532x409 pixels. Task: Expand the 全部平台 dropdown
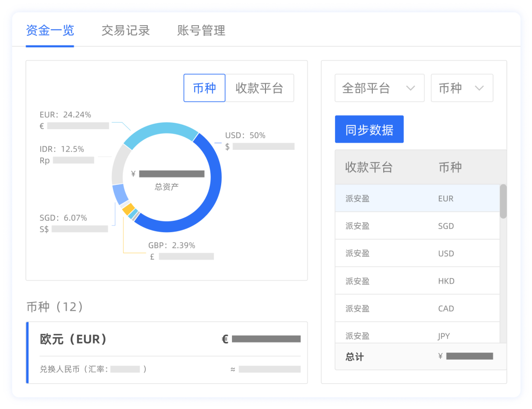(379, 88)
